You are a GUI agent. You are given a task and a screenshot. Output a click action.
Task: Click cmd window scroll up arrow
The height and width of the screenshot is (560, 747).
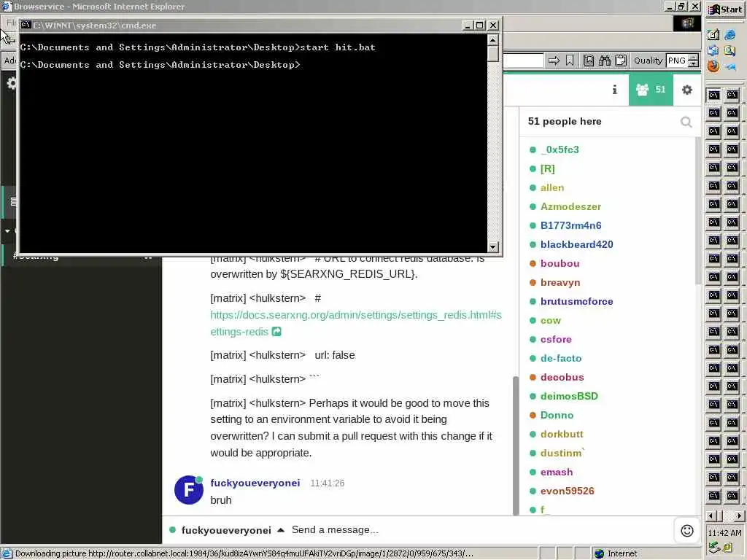pyautogui.click(x=493, y=39)
